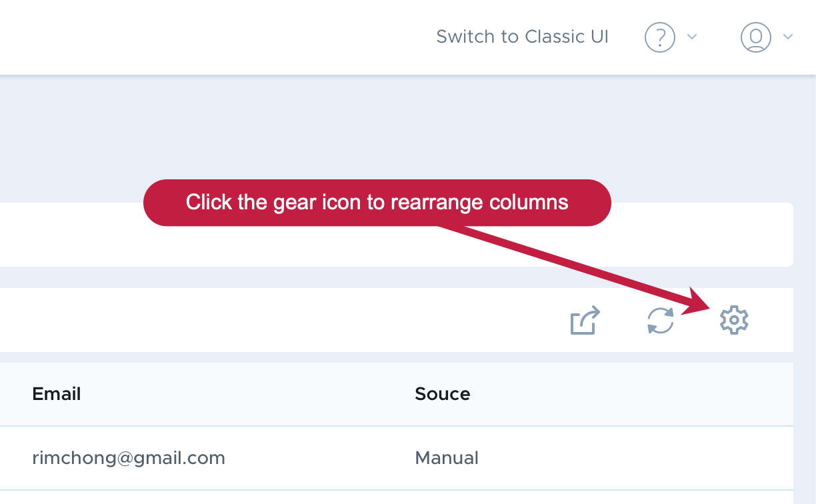Screen dimensions: 816x504
Task: Click the Manual source cell
Action: pos(447,458)
